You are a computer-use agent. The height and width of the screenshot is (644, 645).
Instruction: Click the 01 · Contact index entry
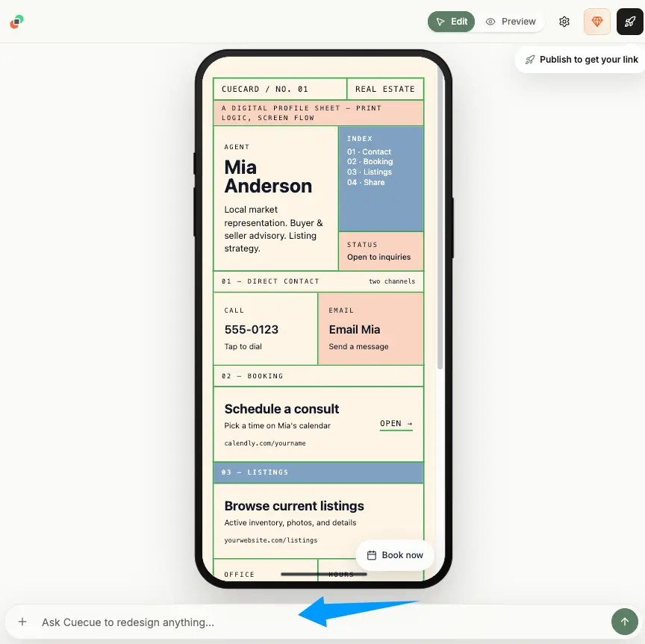pos(369,151)
